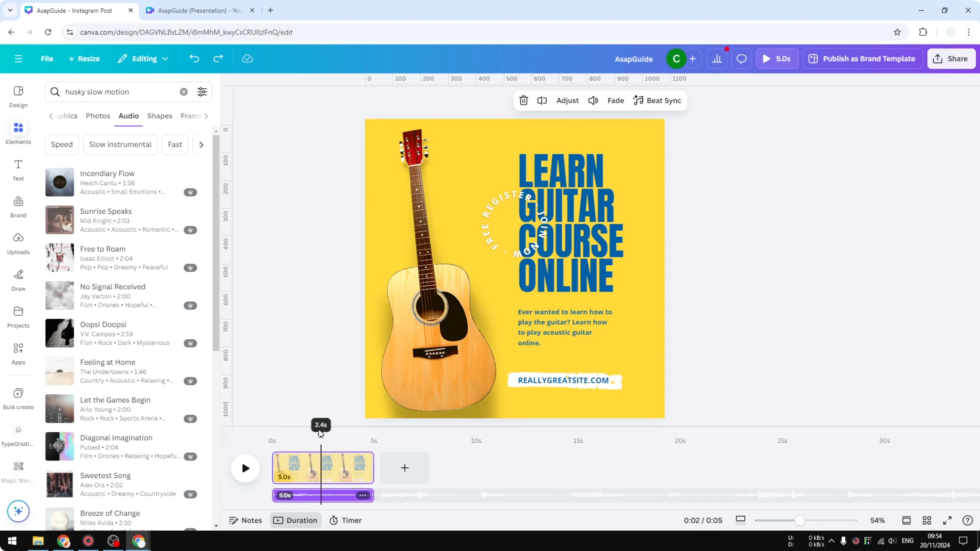
Task: Open the Editing mode dropdown
Action: (x=143, y=58)
